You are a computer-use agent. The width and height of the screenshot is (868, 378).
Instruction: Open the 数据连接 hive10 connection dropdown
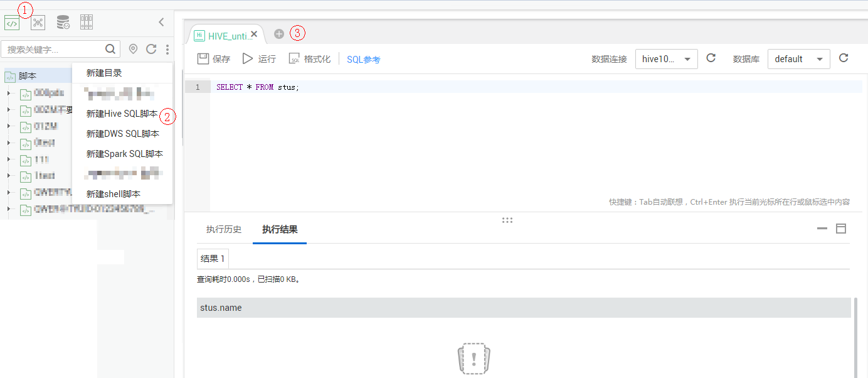tap(666, 58)
